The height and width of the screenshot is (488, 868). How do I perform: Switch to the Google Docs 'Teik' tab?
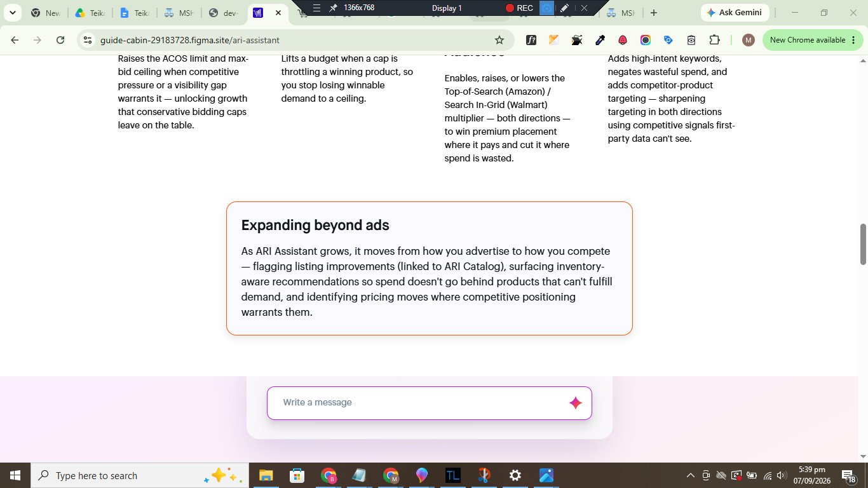click(x=134, y=13)
